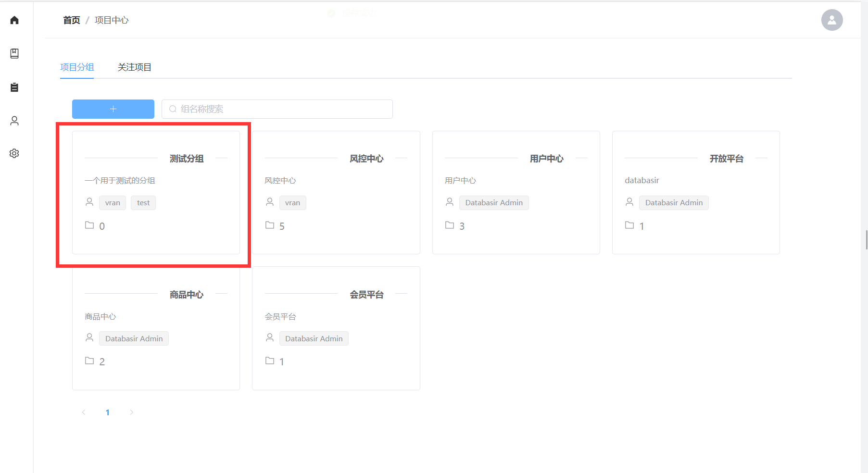Switch to the 项目分组 tab

pos(77,67)
